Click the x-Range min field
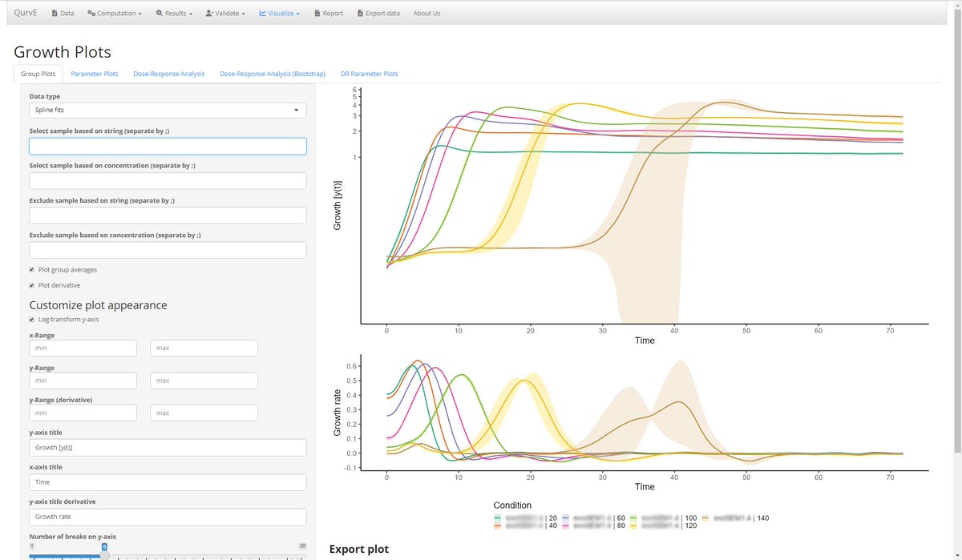The width and height of the screenshot is (962, 560). click(83, 348)
